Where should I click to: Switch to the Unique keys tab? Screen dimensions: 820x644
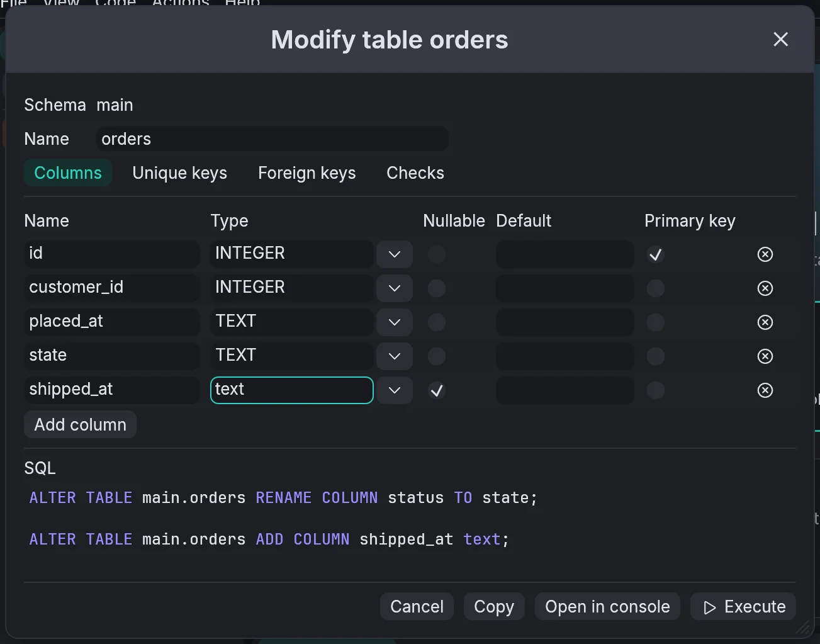click(x=180, y=173)
